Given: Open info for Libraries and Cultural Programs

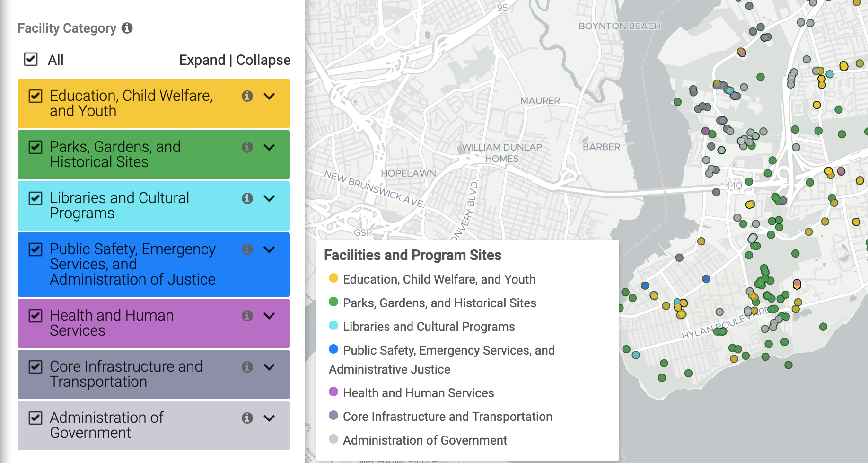Looking at the screenshot, I should (247, 198).
